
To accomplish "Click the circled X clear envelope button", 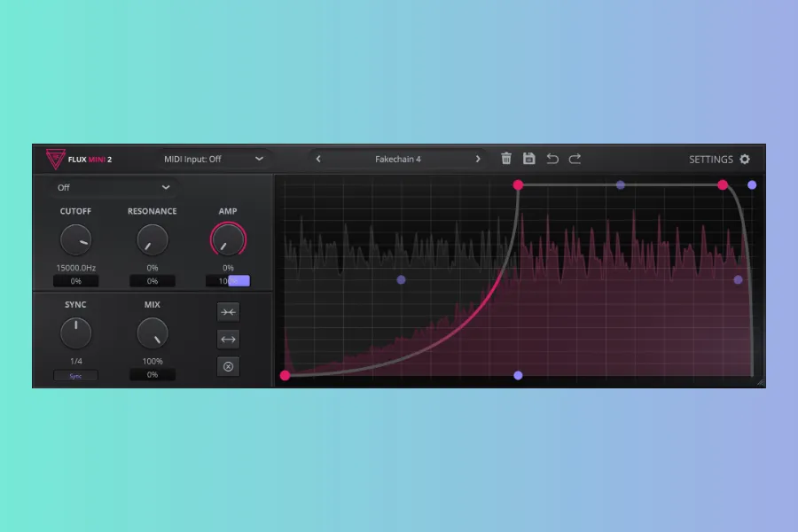I will pos(228,366).
